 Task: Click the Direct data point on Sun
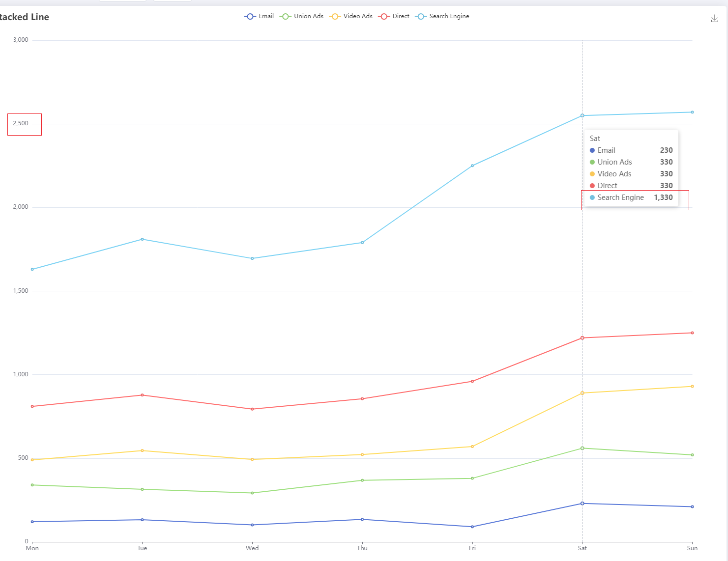(x=692, y=333)
